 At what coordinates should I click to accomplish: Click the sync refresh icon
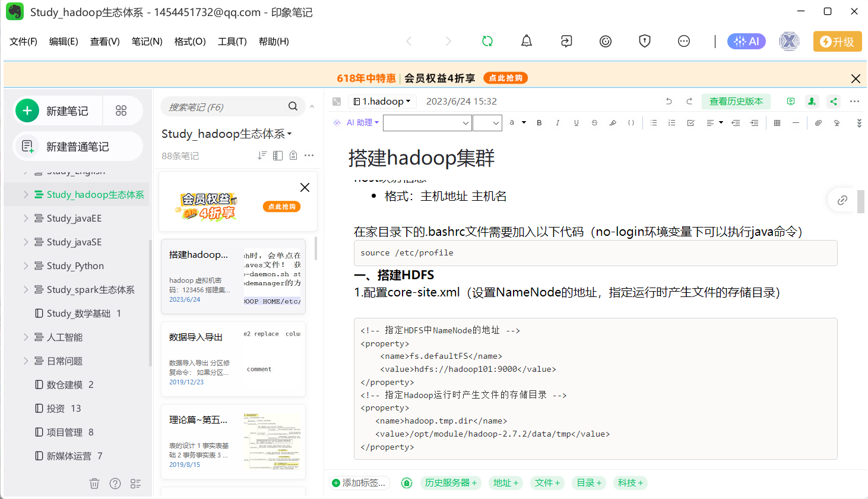coord(487,41)
